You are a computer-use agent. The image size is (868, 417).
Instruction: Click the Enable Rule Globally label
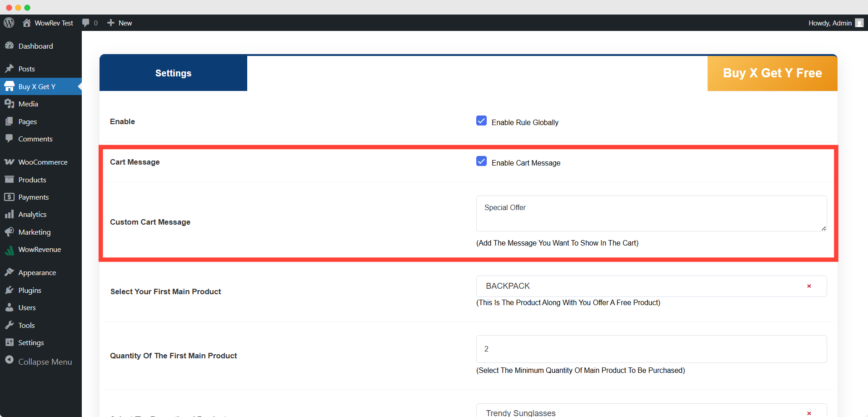click(x=525, y=122)
